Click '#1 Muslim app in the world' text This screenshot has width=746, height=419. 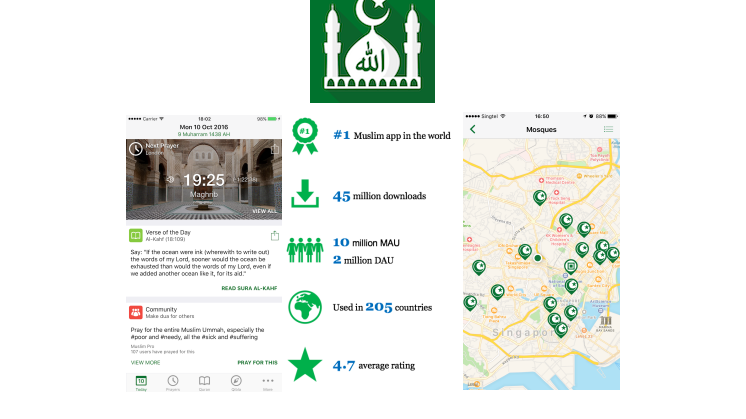[392, 136]
